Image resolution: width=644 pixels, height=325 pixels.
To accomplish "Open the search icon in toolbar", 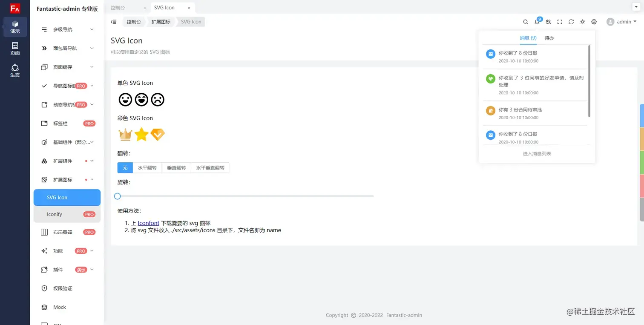I will (x=526, y=22).
